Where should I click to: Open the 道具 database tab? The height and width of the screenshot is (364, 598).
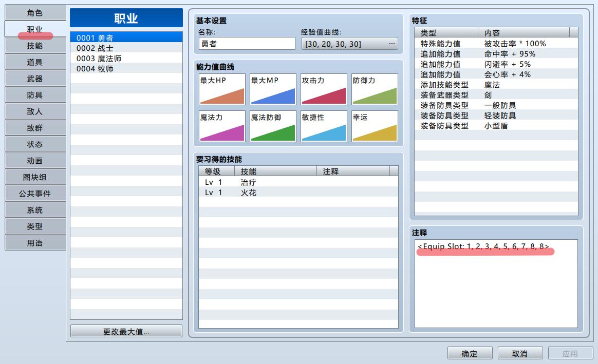coord(35,62)
